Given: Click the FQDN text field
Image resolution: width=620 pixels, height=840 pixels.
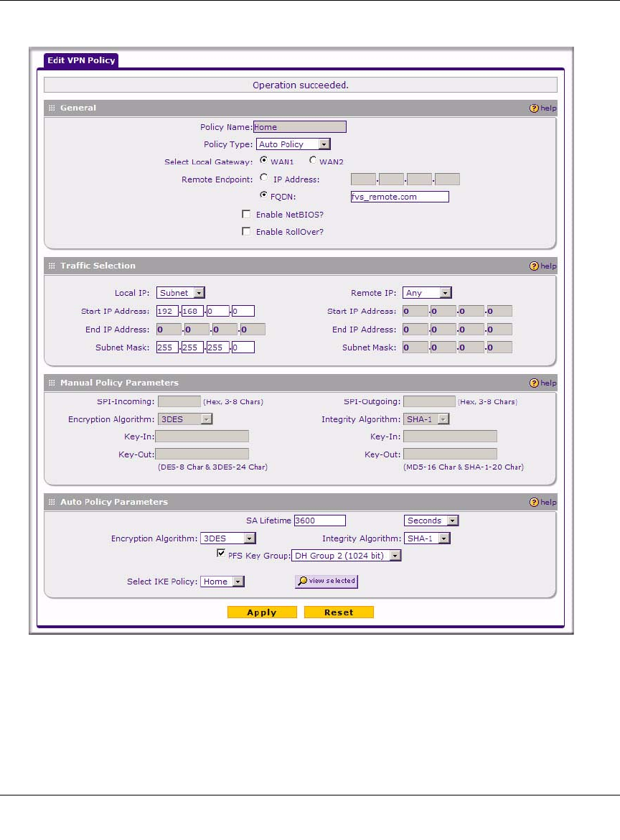Looking at the screenshot, I should [x=400, y=197].
